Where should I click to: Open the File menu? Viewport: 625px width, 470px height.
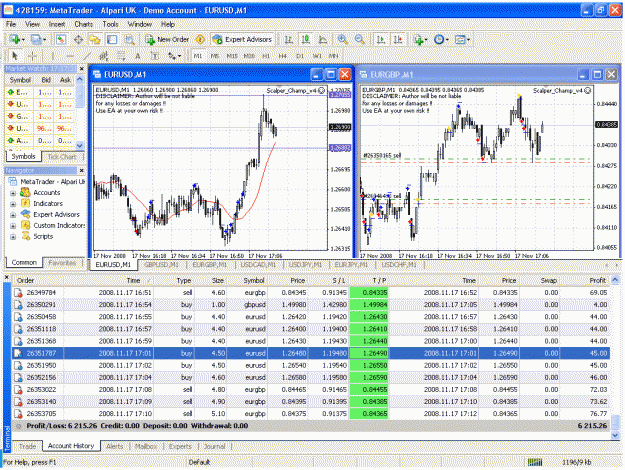pos(11,24)
